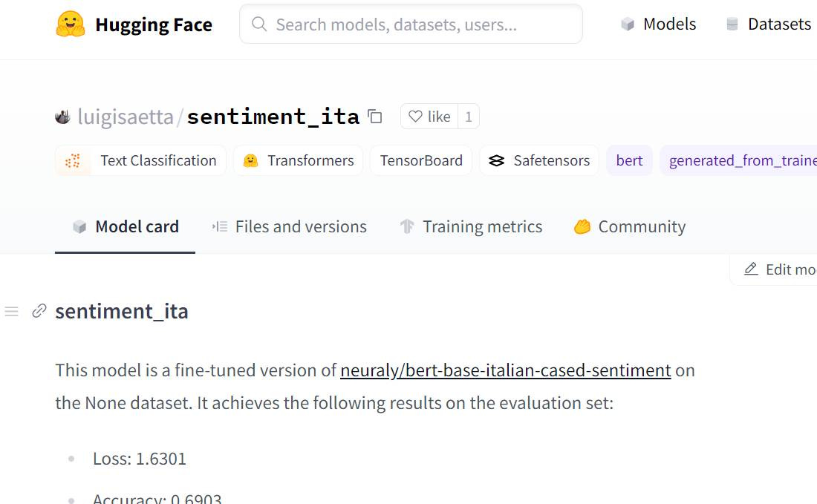Copy the model name with the copy icon
Screen dimensions: 817x504
pos(374,117)
